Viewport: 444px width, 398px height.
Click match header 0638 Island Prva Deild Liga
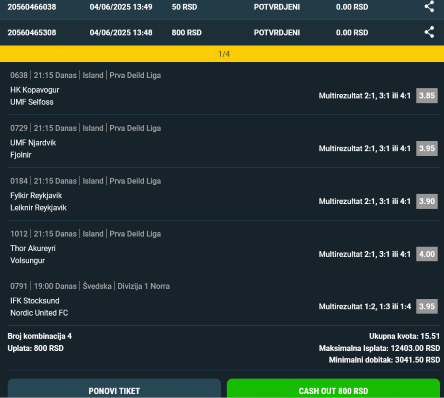point(85,75)
